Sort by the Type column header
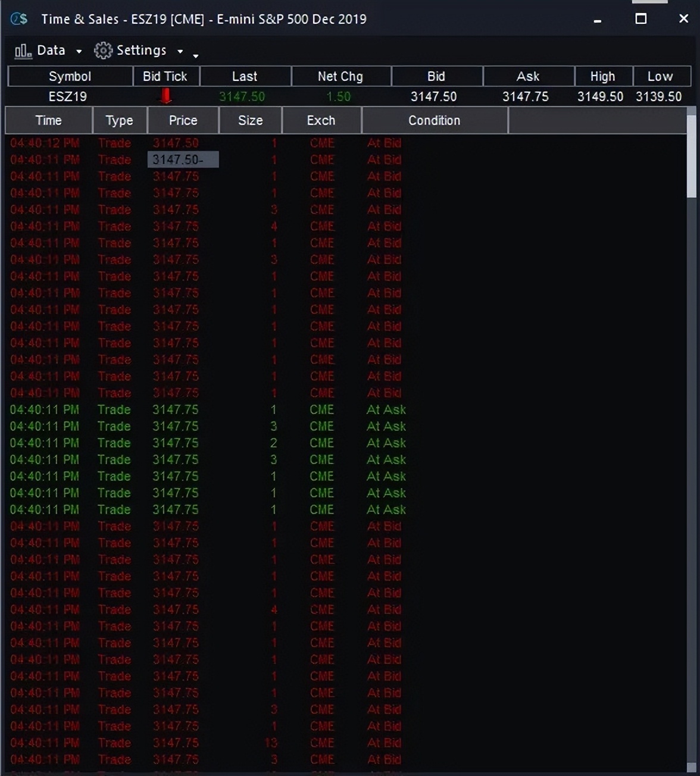The height and width of the screenshot is (776, 700). point(119,120)
